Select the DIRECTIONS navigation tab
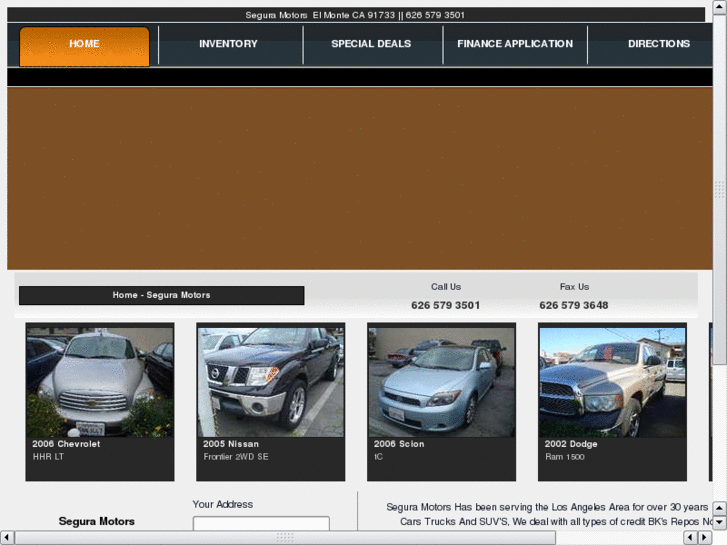This screenshot has width=727, height=545. pos(658,44)
